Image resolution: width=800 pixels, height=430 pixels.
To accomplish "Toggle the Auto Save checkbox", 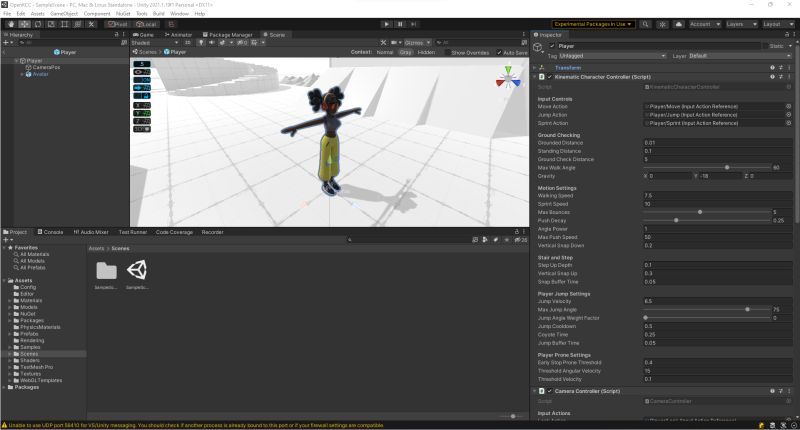I will (x=499, y=53).
